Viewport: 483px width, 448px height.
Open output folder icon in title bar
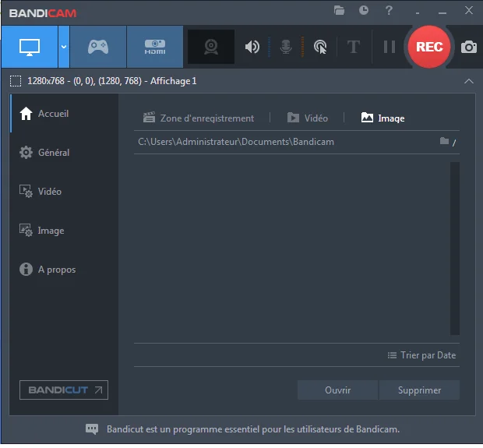tap(339, 10)
